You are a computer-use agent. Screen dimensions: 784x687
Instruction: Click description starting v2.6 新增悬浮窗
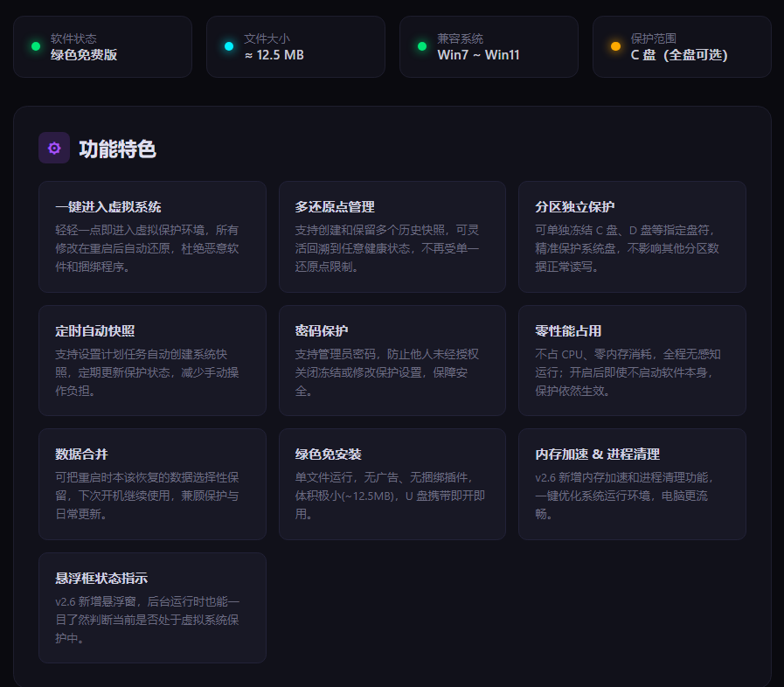(x=147, y=620)
